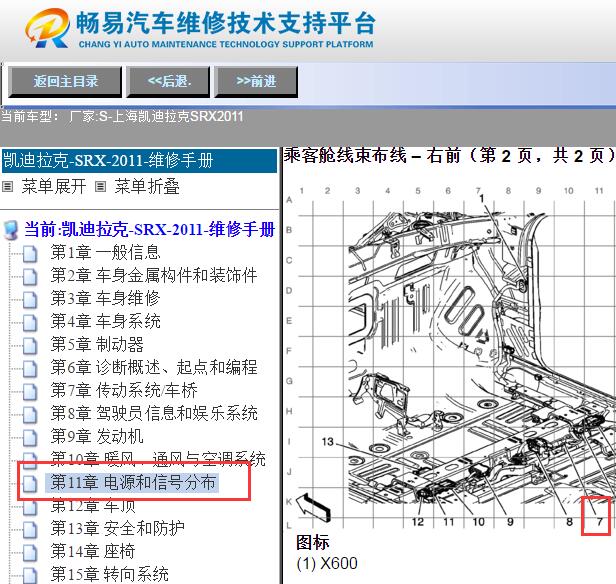The image size is (616, 584).
Task: Click the page icon of 第15章
Action: (30, 575)
